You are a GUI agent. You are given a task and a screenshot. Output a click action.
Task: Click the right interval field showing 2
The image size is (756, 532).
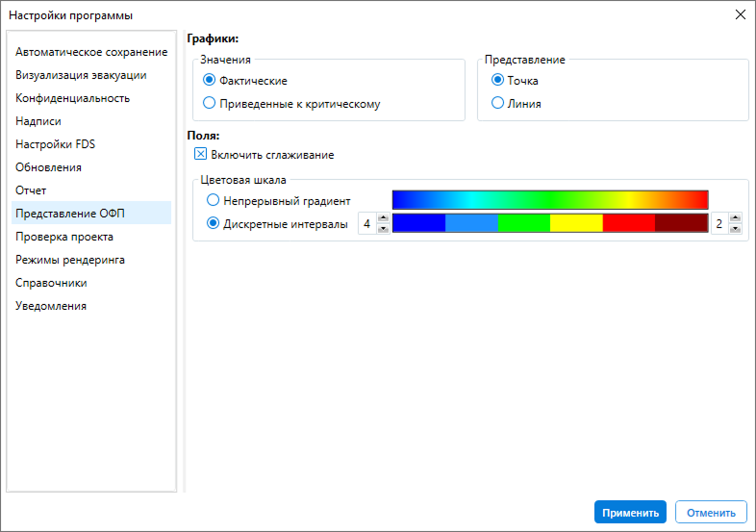pyautogui.click(x=719, y=224)
